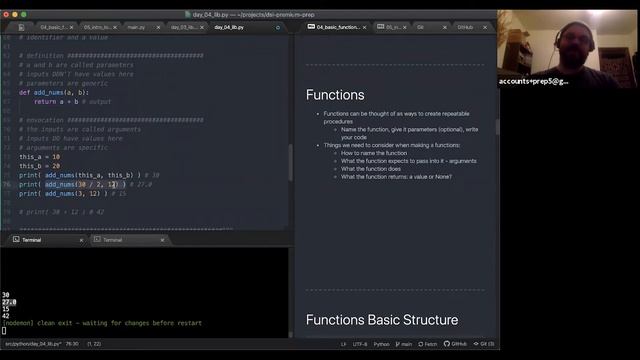Close the day_03_lib tab

[202, 27]
